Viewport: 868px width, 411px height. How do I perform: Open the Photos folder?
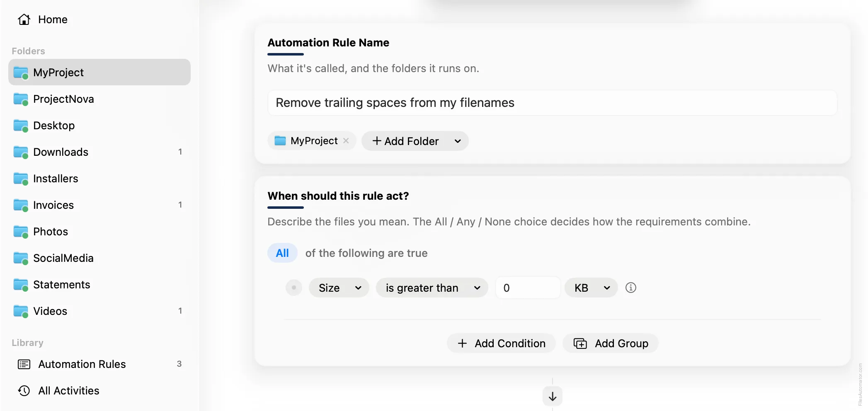coord(99,232)
